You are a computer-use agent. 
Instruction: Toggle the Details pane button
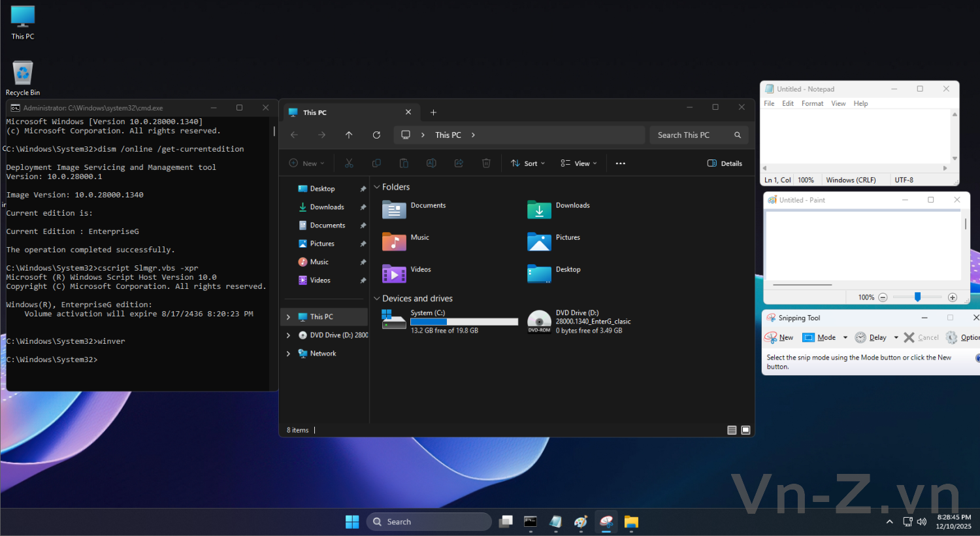[x=725, y=163]
